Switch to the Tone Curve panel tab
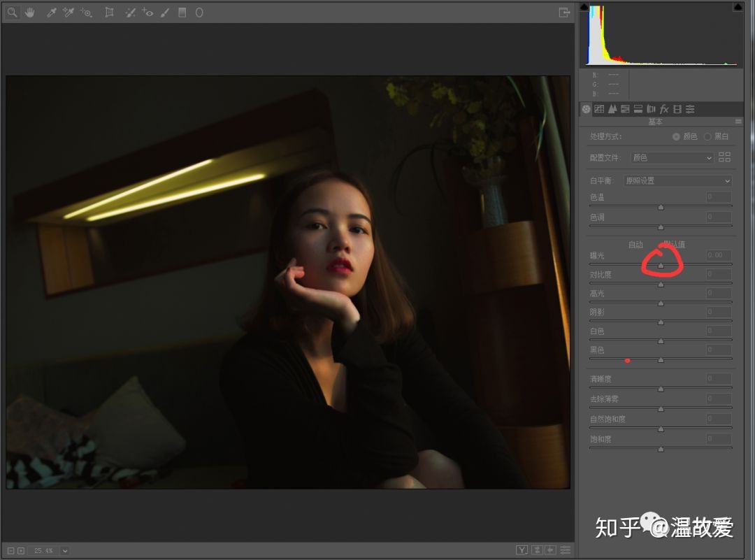755x560 pixels. (599, 109)
